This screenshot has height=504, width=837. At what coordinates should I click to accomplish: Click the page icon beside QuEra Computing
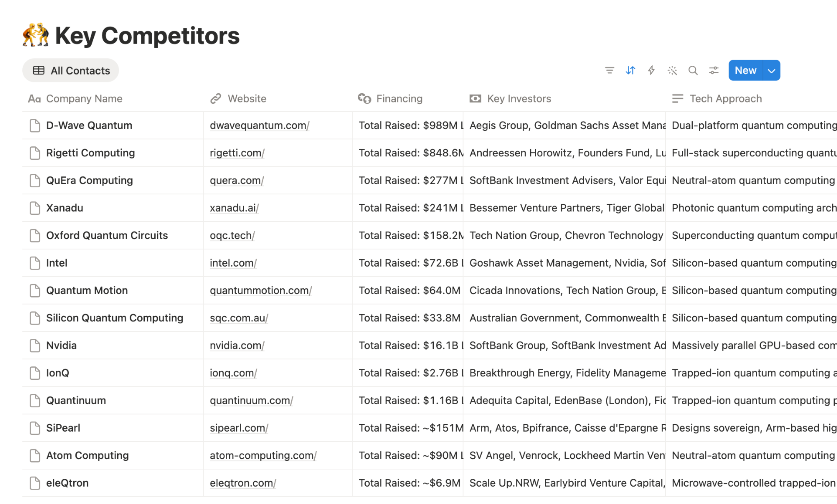pyautogui.click(x=35, y=180)
